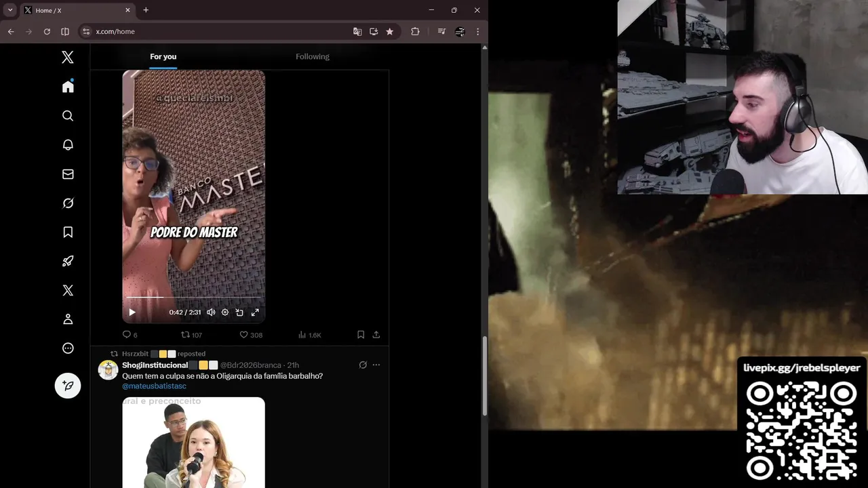Open browser Extensions puzzle icon
Viewport: 868px width, 488px height.
click(415, 31)
